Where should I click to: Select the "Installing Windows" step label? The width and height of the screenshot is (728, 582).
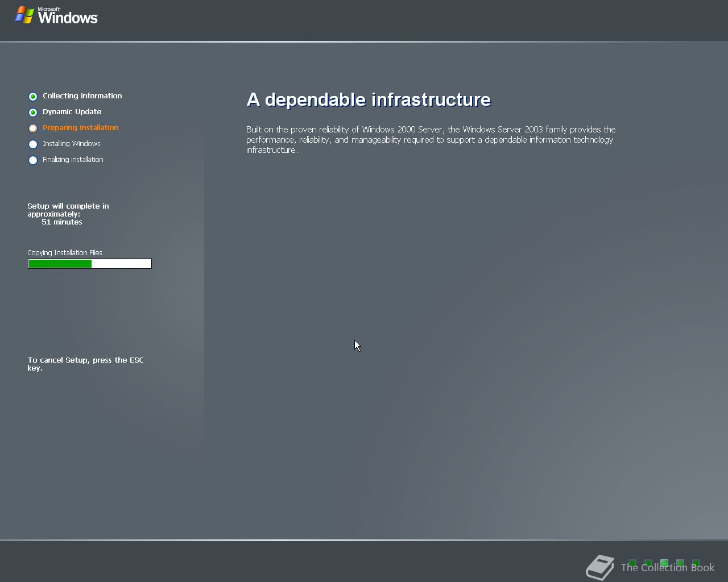72,144
